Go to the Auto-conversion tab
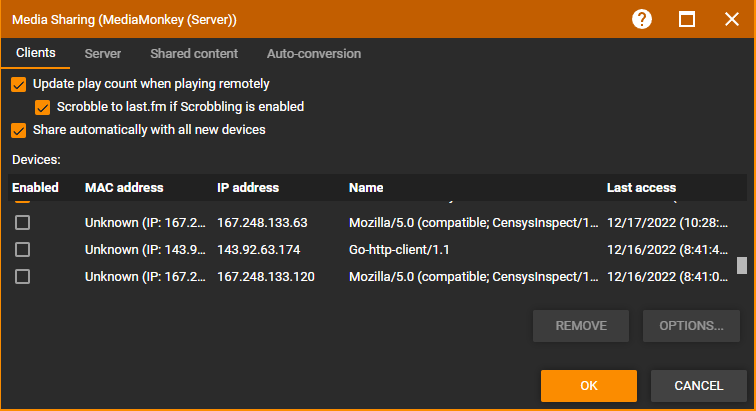 coord(314,53)
